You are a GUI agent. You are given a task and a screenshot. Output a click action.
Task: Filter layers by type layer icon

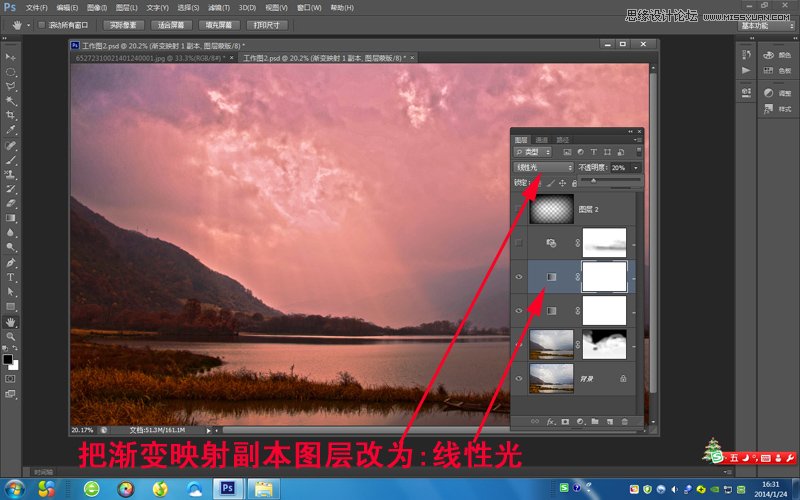pos(593,152)
